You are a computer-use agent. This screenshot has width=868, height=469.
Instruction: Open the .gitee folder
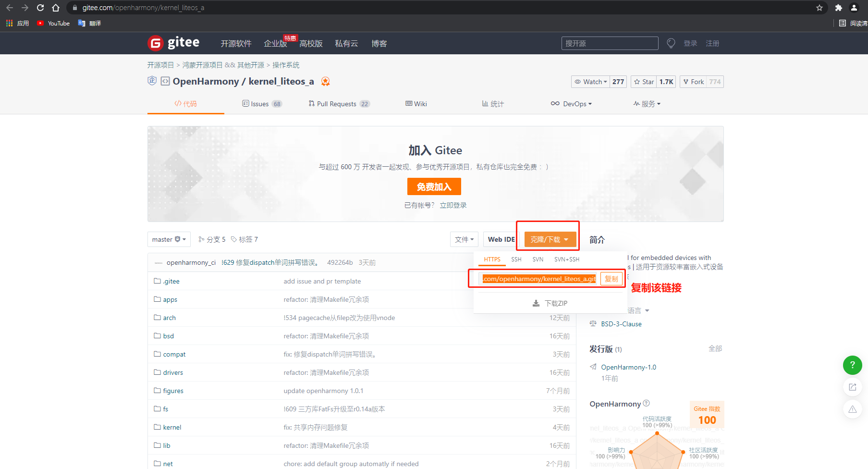[x=171, y=281]
